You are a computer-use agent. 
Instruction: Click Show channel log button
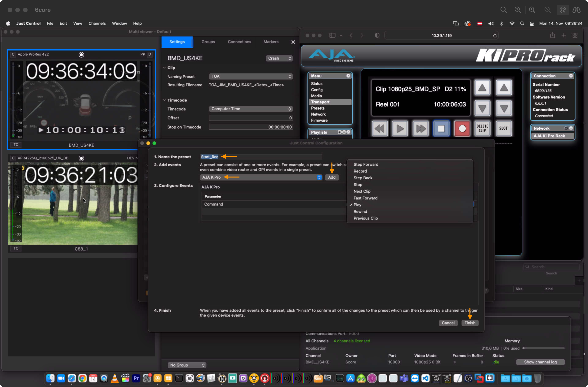540,362
